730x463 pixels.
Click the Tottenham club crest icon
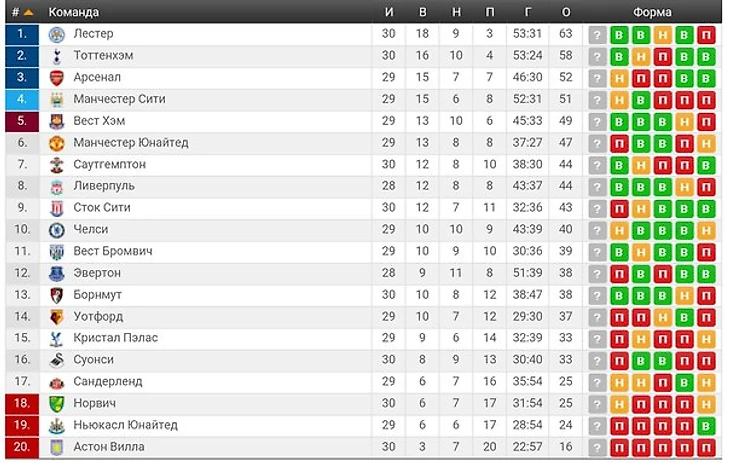click(57, 56)
